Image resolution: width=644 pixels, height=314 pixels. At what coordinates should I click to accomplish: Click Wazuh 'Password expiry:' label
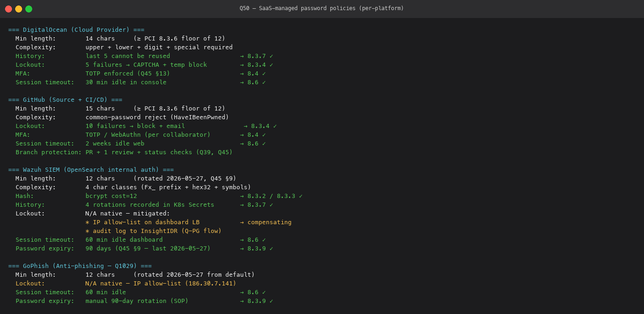[45, 248]
